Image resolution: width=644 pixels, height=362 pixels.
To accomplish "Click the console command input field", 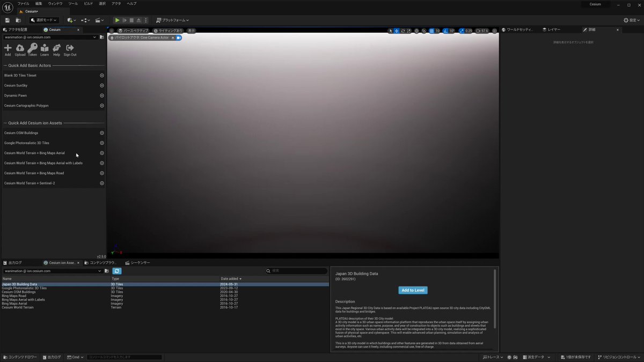I will click(x=125, y=357).
